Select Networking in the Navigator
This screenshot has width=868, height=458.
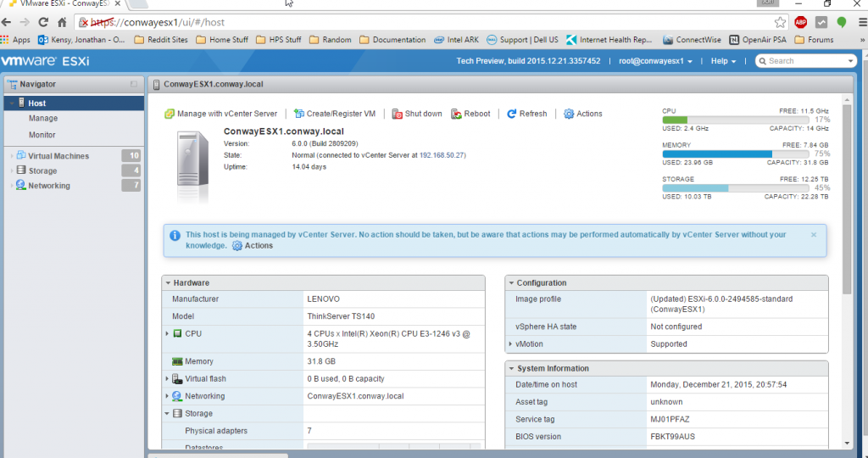(x=48, y=186)
